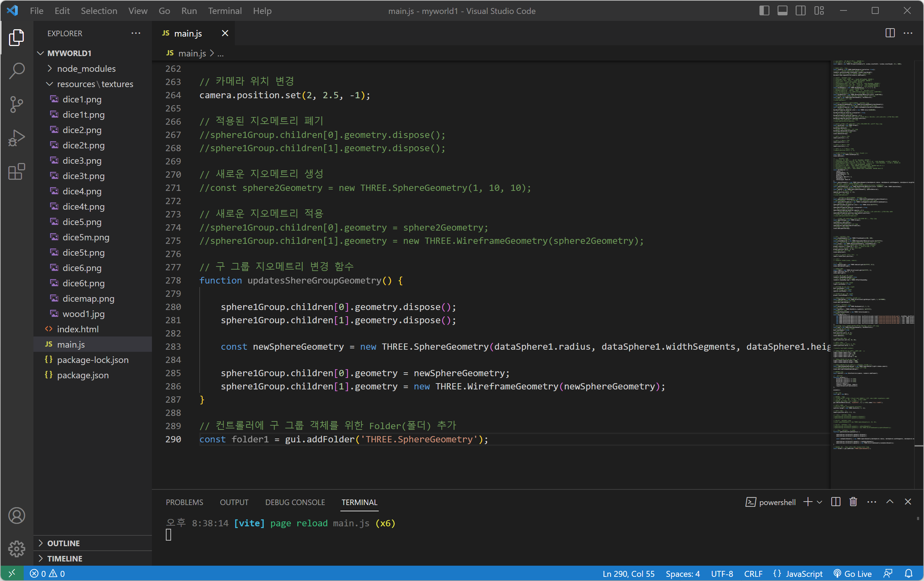Toggle the bottom panel layout button
924x581 pixels.
tap(783, 11)
